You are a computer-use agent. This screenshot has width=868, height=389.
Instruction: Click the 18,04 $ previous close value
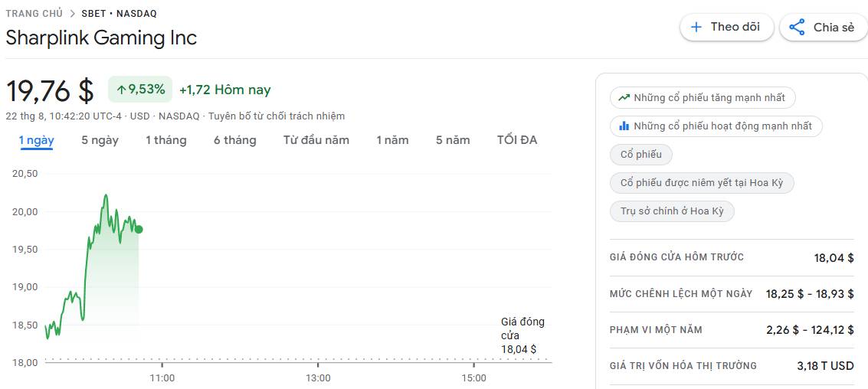834,258
